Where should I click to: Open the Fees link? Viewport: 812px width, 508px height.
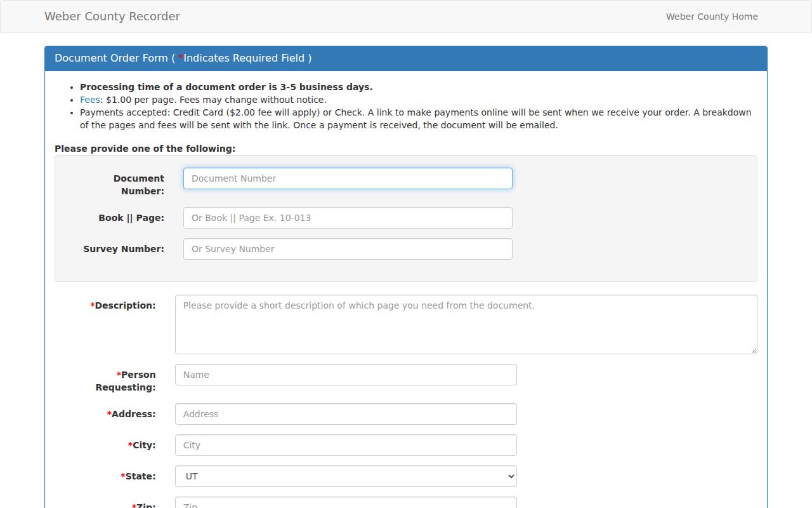(x=90, y=100)
